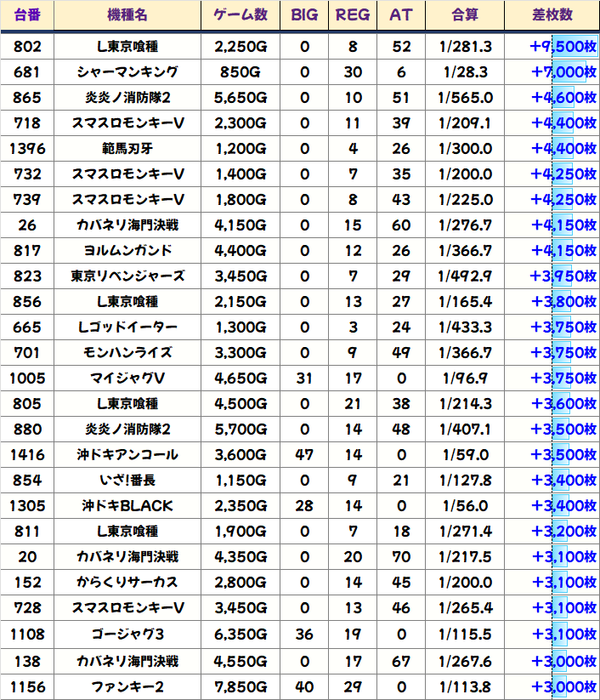
Task: Select the AT column header
Action: (x=400, y=15)
